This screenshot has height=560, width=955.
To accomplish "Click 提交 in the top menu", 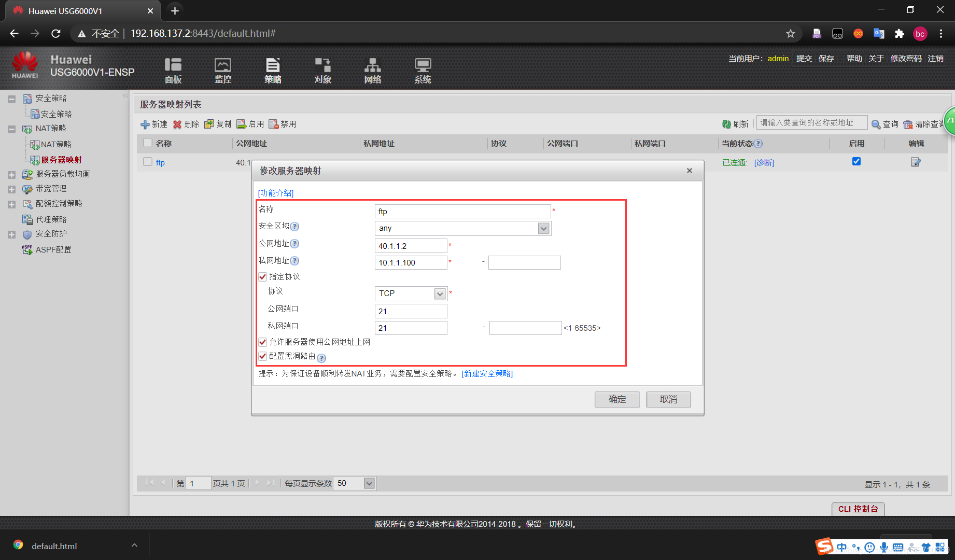I will point(804,58).
